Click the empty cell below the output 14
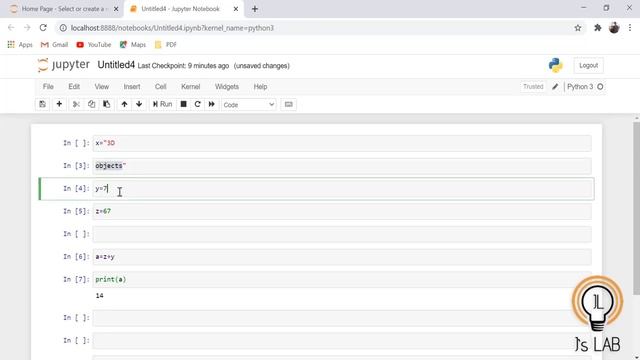The width and height of the screenshot is (640, 360). 342,318
